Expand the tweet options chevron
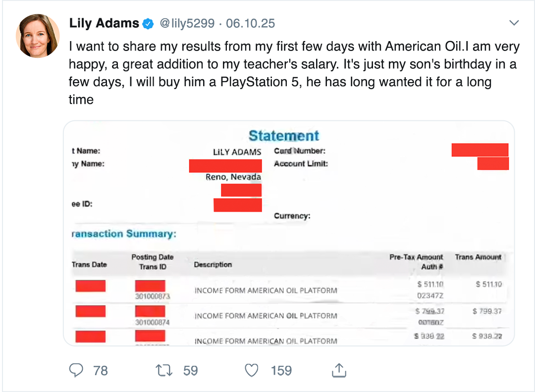This screenshot has width=535, height=392. (x=514, y=23)
